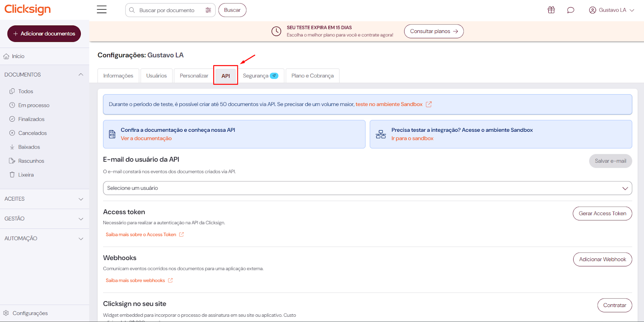Image resolution: width=644 pixels, height=322 pixels.
Task: Collapse the DOCUMENTOS section
Action: [81, 75]
